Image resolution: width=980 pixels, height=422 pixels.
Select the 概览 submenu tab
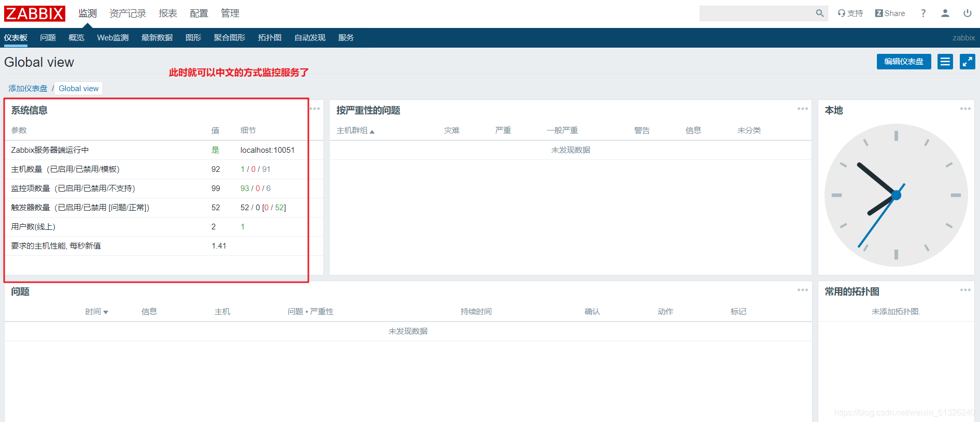click(x=76, y=38)
